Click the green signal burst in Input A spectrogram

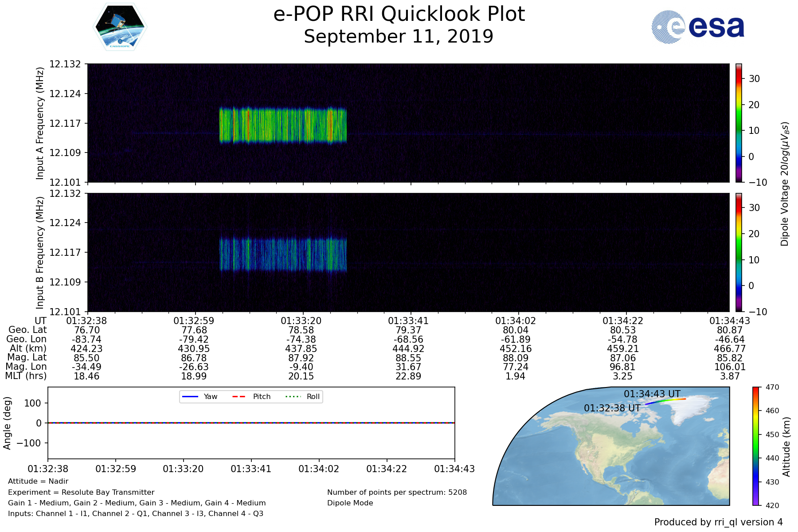coord(283,125)
